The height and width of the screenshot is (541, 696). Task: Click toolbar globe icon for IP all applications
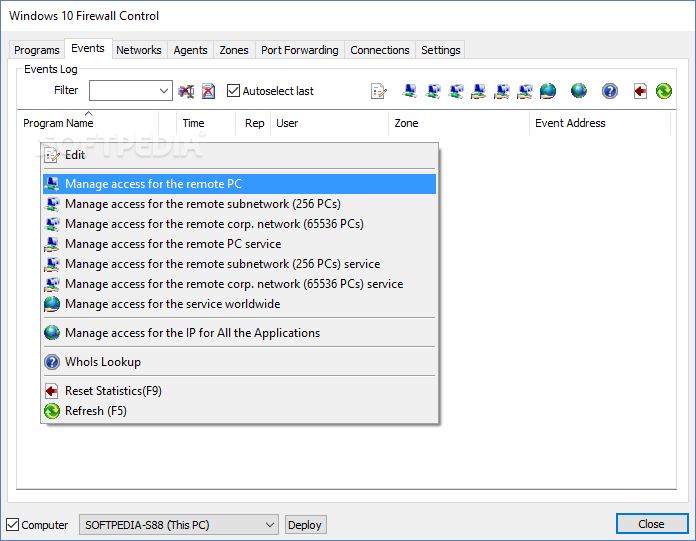click(579, 91)
